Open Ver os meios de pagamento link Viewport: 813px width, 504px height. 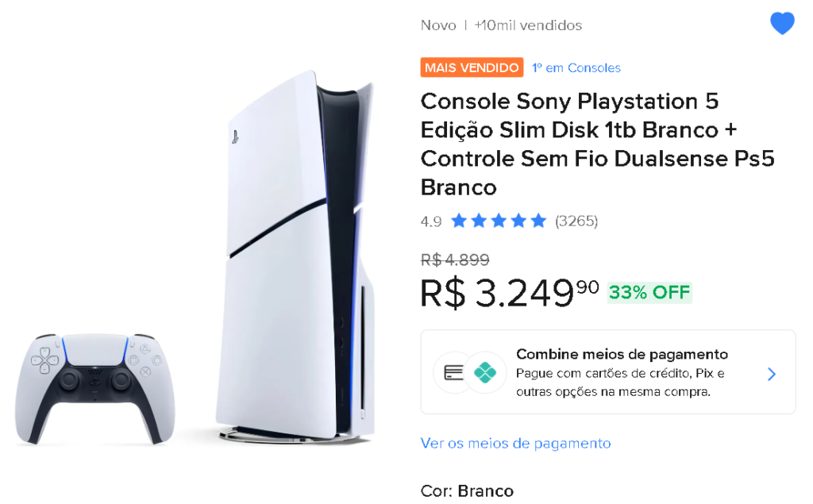tap(515, 443)
